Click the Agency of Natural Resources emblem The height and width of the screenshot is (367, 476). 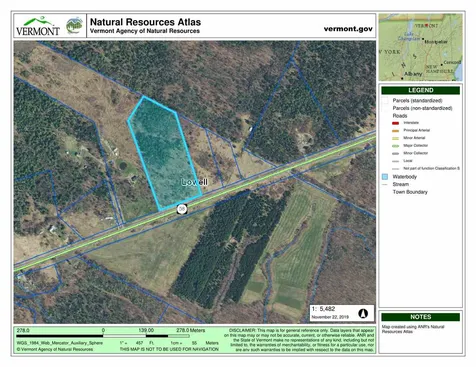point(74,26)
